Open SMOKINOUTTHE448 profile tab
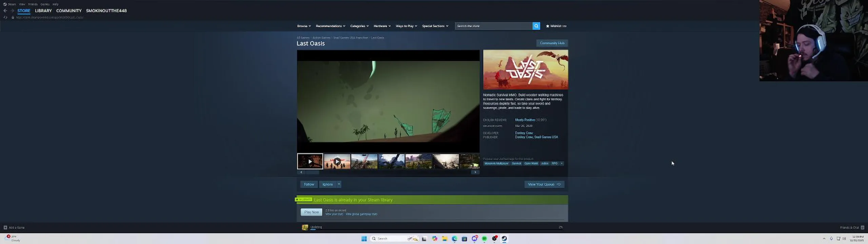 coord(106,11)
